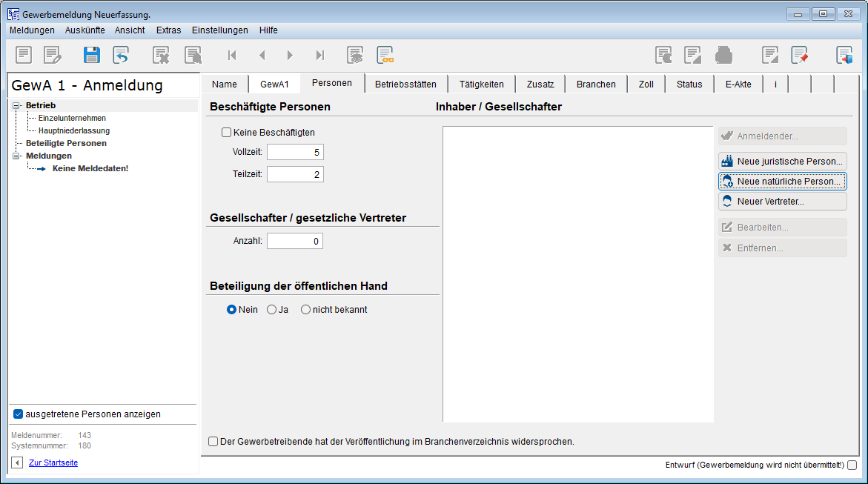Click the document with blue door exit icon

844,55
